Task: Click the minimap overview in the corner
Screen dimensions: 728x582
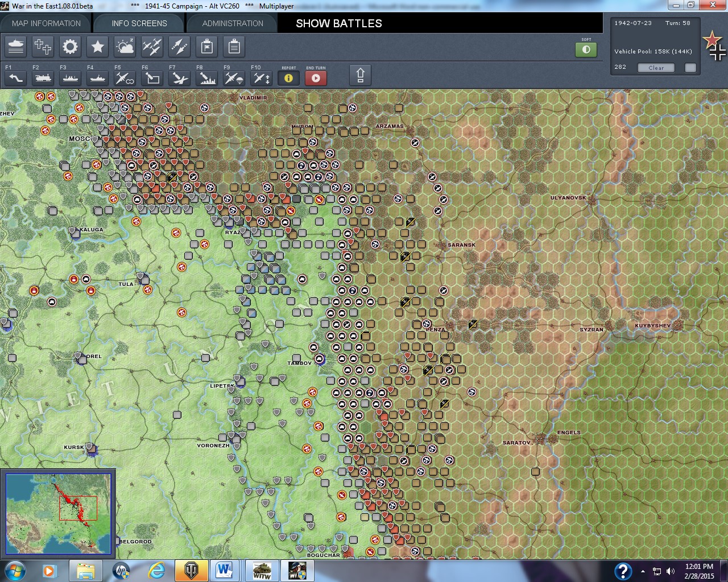Action: (x=58, y=513)
